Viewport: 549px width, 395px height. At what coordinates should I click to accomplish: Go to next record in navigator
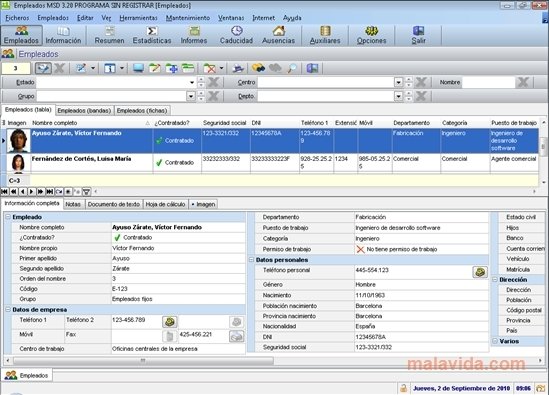(32, 192)
